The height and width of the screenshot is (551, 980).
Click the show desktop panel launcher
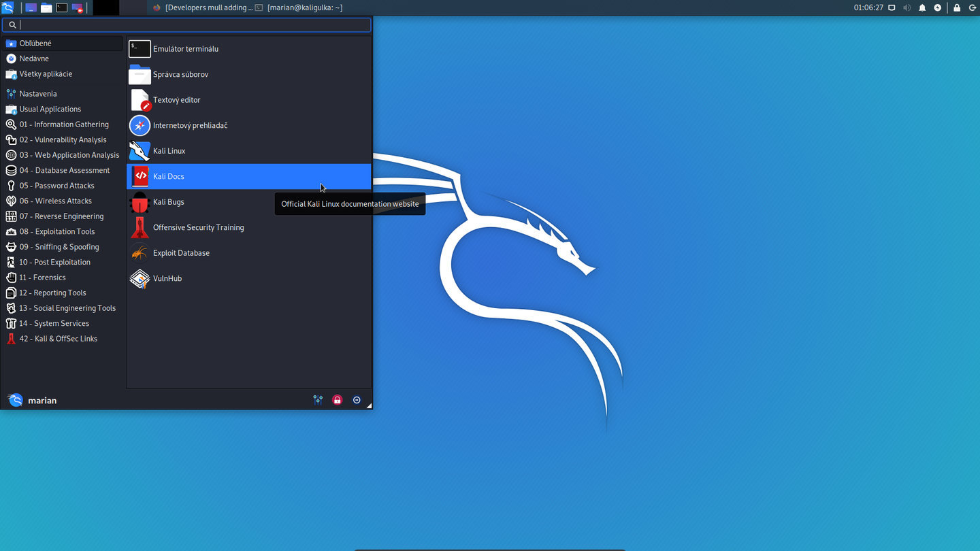coord(31,7)
